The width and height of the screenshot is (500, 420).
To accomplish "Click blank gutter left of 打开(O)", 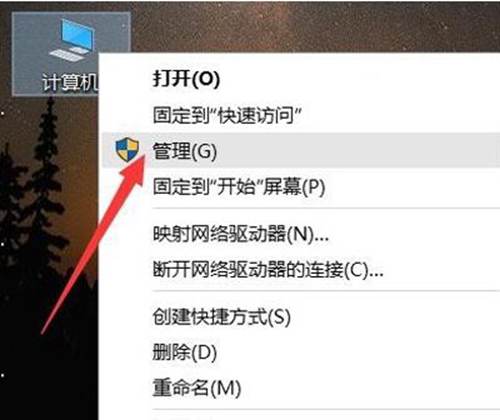I will pos(126,79).
